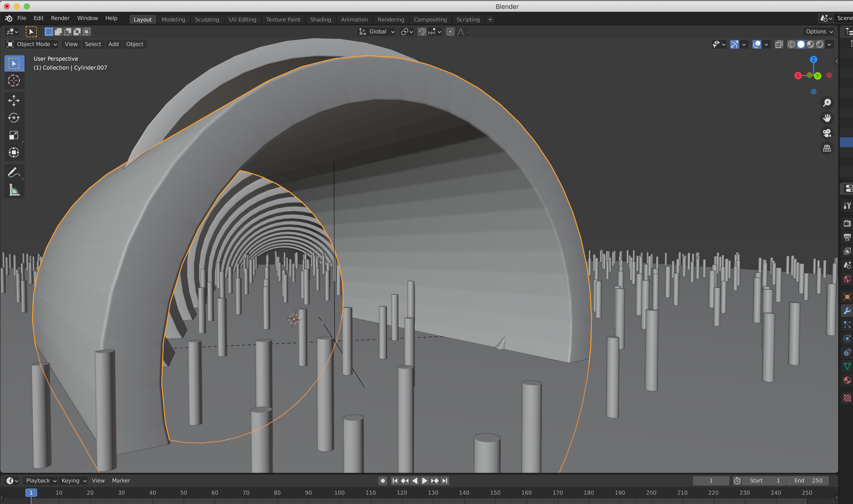The image size is (853, 504).
Task: Choose the Measure tool
Action: click(x=14, y=190)
